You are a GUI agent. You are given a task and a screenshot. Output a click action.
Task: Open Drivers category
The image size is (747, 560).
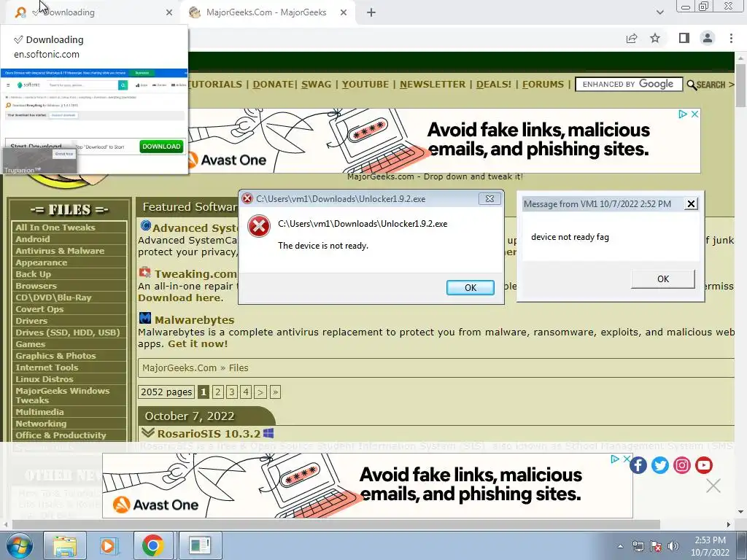tap(31, 321)
